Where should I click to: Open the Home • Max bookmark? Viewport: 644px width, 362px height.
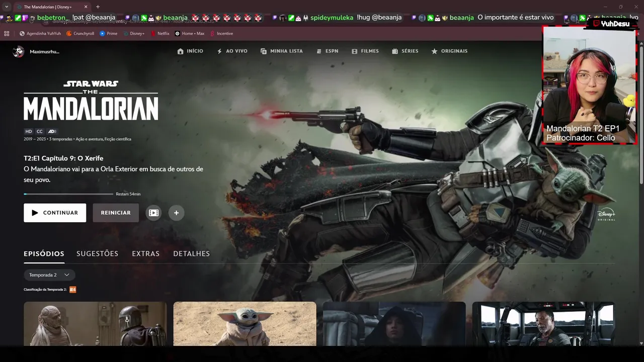[x=189, y=34]
